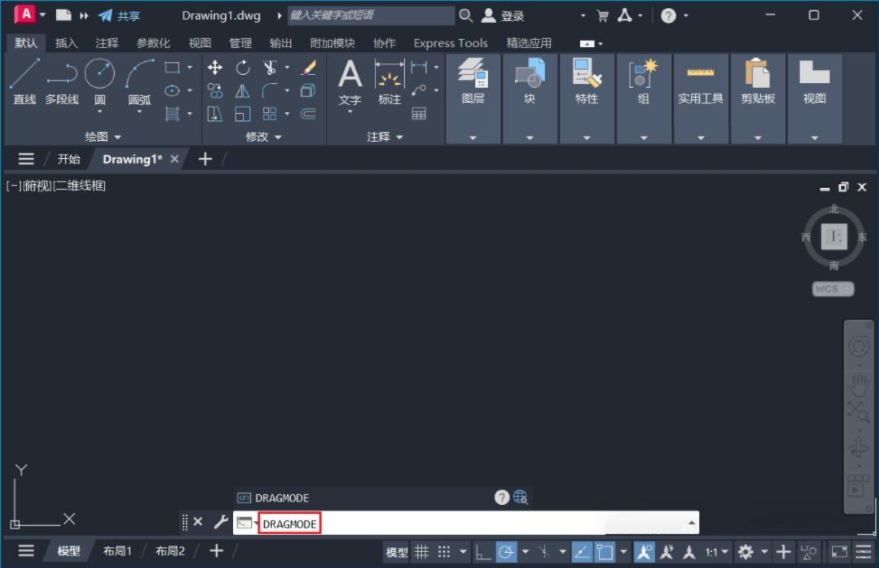The width and height of the screenshot is (879, 568).
Task: Open the application menu dropdown arrow
Action: 43,15
